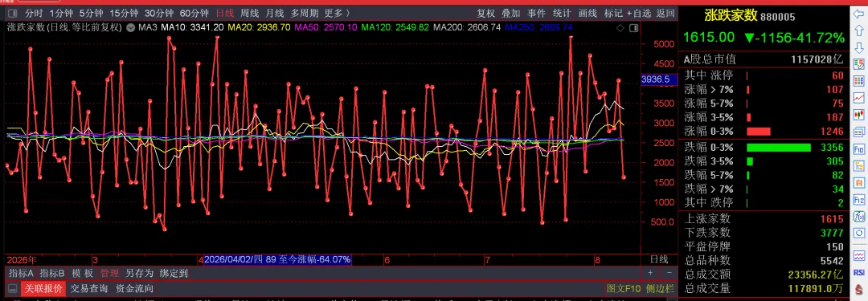Toggle the 侧边栏 sidebar
This screenshot has height=301, width=868.
click(x=660, y=288)
